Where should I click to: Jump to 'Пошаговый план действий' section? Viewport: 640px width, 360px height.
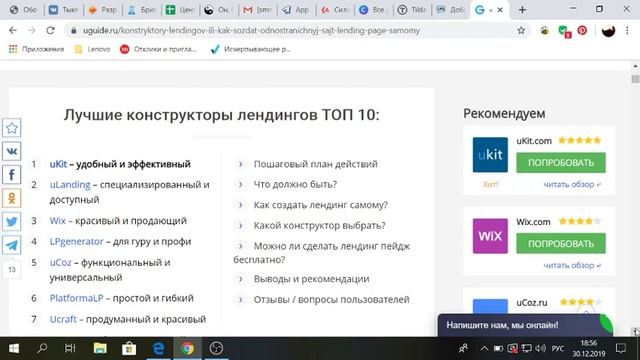316,164
